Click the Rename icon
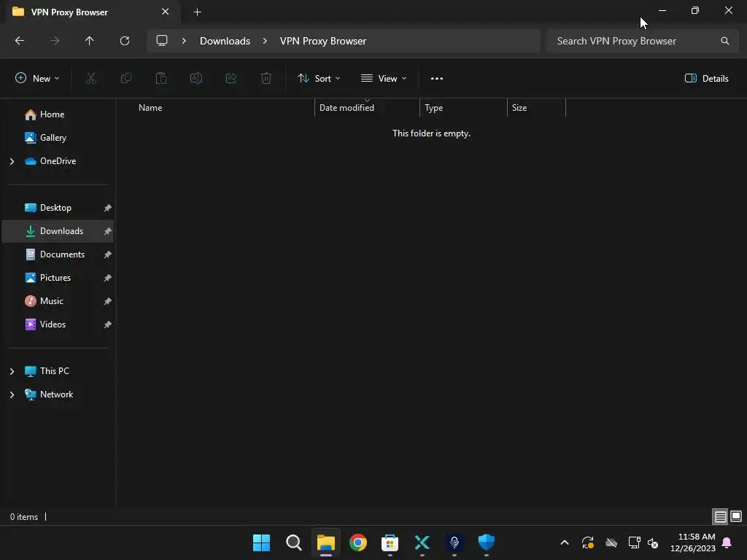The width and height of the screenshot is (747, 560). click(196, 79)
